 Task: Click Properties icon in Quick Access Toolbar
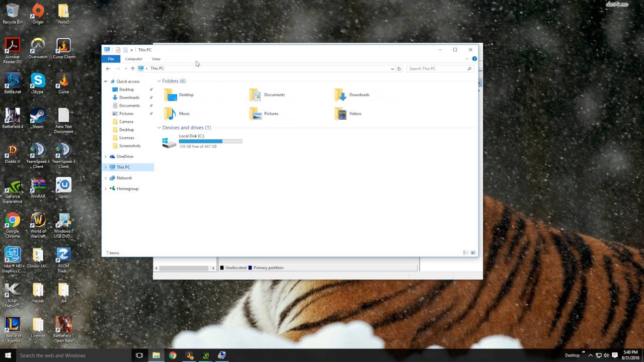(x=118, y=50)
